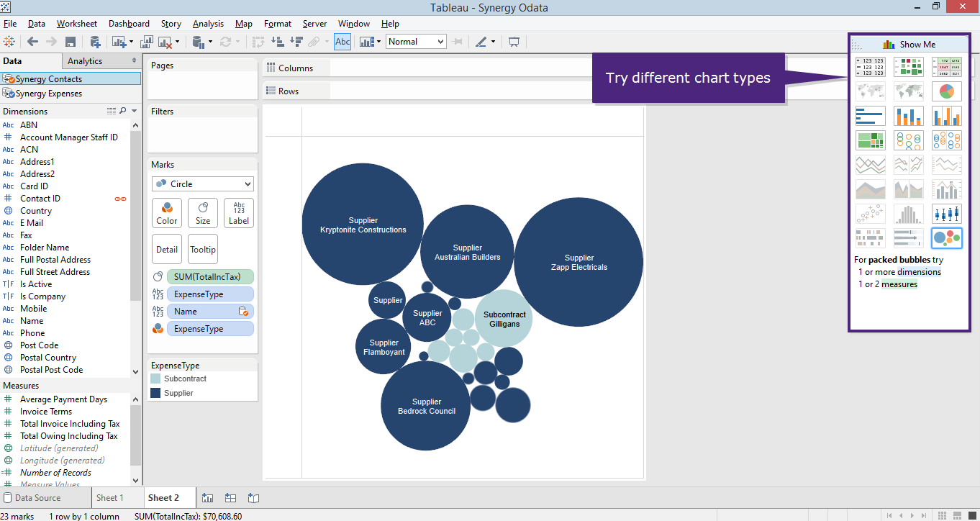Image resolution: width=980 pixels, height=521 pixels.
Task: Select the heat map chart in Show Me
Action: [x=909, y=67]
